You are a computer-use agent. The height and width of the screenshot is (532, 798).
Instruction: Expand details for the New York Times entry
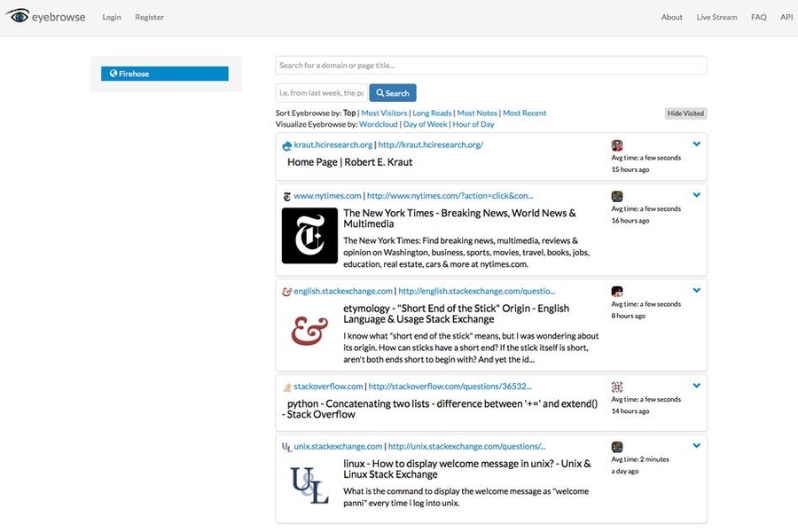point(697,195)
